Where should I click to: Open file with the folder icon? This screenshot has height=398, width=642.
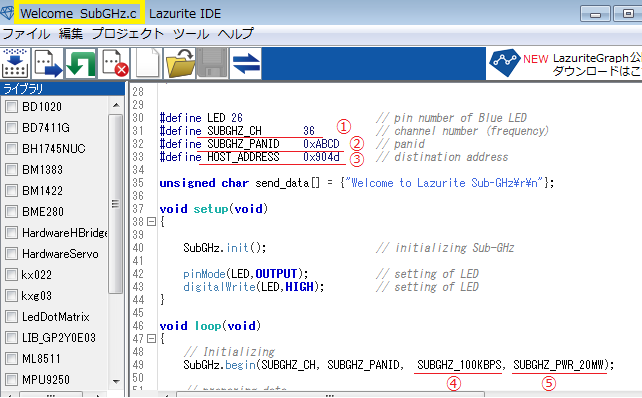click(x=180, y=63)
